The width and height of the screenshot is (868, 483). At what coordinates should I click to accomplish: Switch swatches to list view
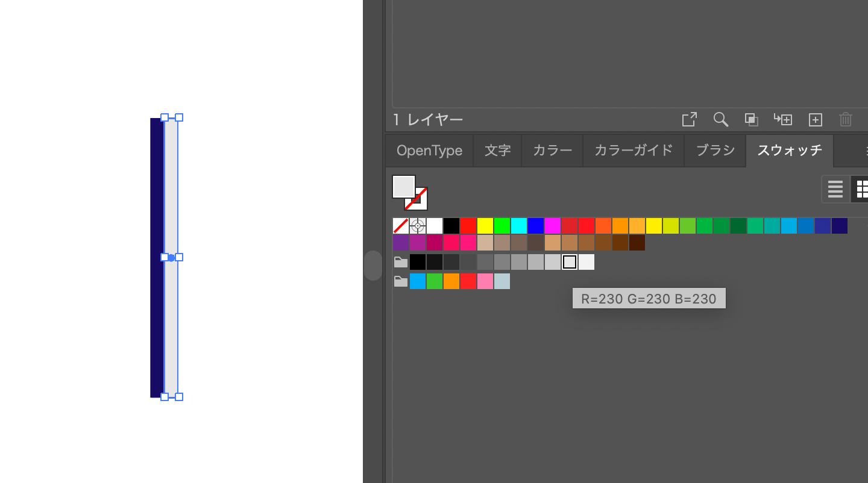[x=835, y=189]
